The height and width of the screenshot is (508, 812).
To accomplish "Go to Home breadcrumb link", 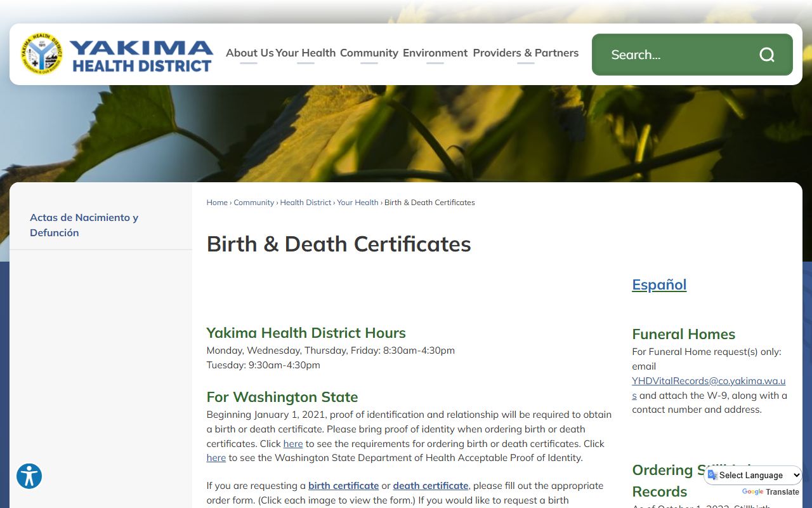I will [217, 203].
